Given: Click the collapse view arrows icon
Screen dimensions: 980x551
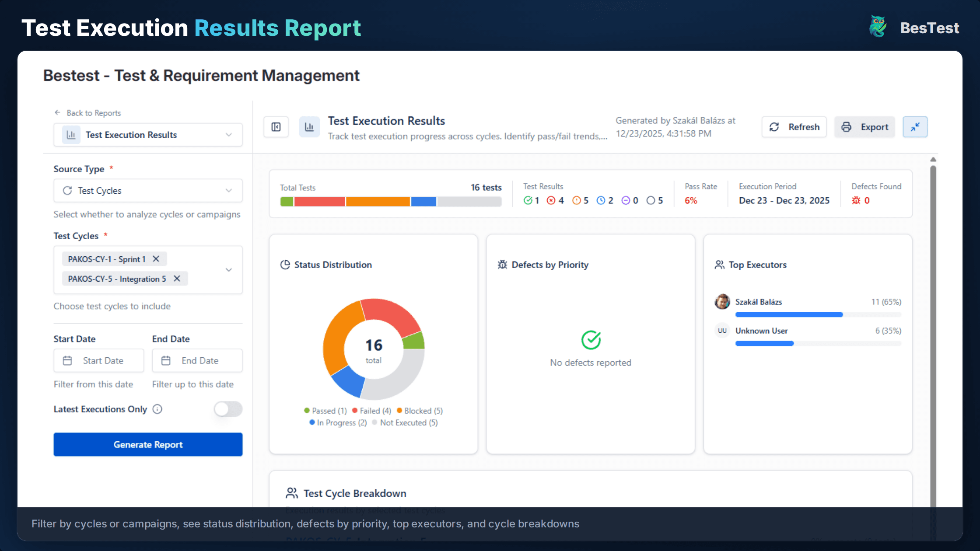Looking at the screenshot, I should pos(915,127).
